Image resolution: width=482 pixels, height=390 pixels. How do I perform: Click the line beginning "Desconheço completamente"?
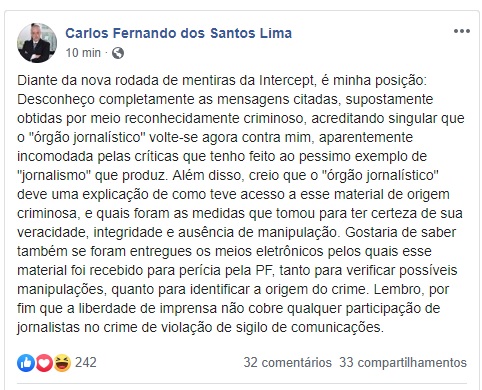225,100
